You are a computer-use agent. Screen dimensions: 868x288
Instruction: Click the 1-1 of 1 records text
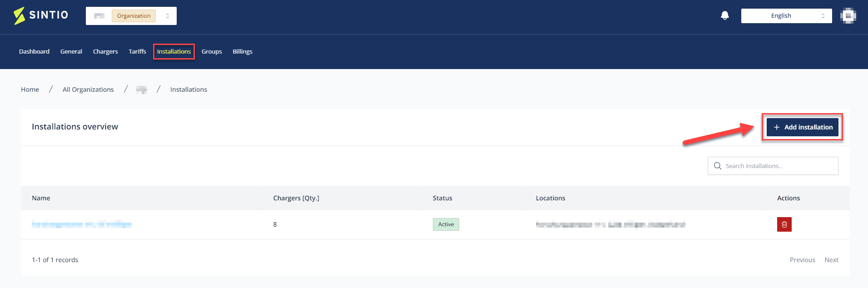pos(55,260)
